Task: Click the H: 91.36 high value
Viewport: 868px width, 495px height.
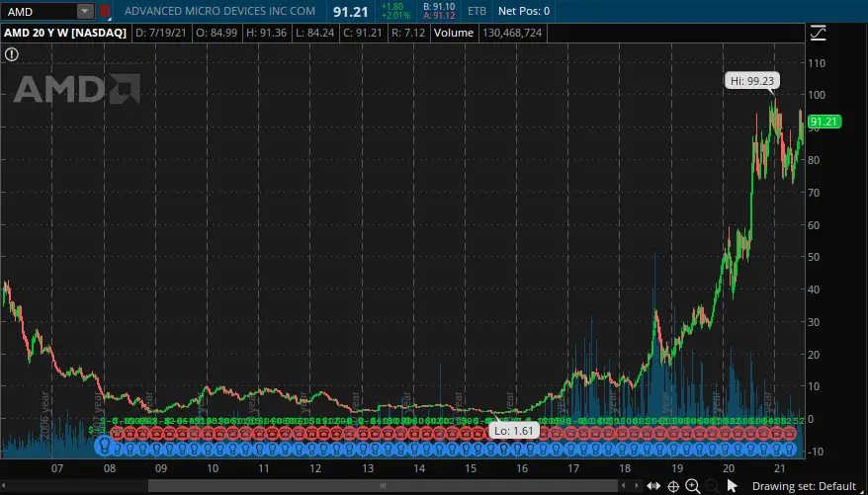Action: coord(266,33)
